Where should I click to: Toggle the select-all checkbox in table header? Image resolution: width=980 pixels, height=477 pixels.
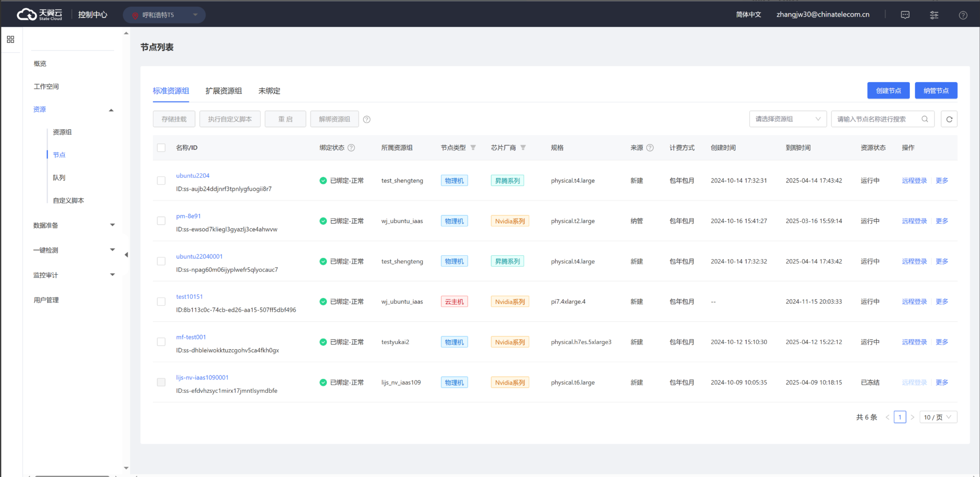point(161,148)
